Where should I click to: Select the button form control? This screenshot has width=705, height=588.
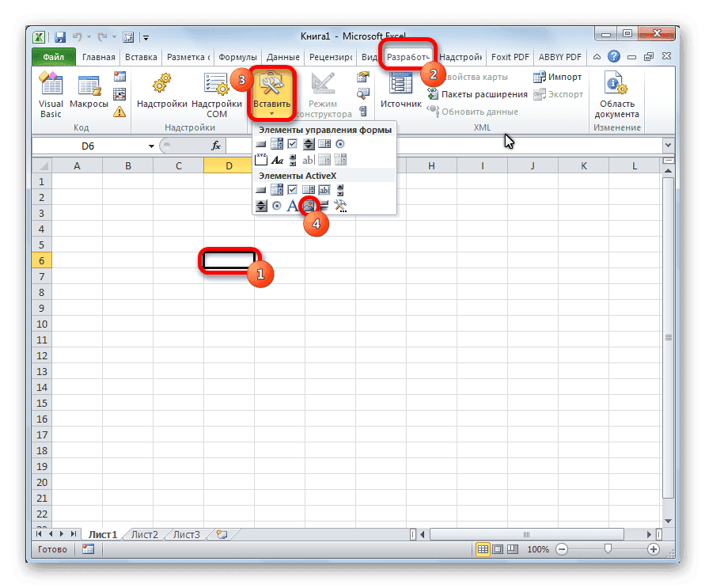click(x=259, y=143)
